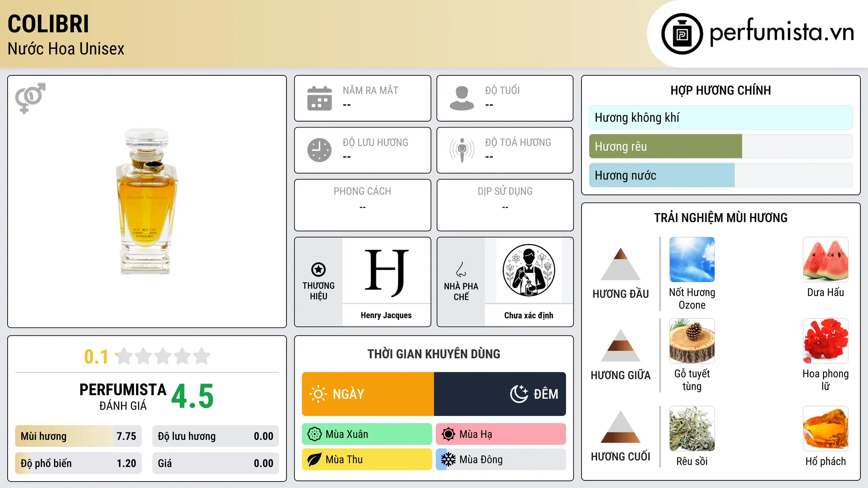Open the perfumista.vn site name link
Screen dimensions: 868x488
point(782,32)
